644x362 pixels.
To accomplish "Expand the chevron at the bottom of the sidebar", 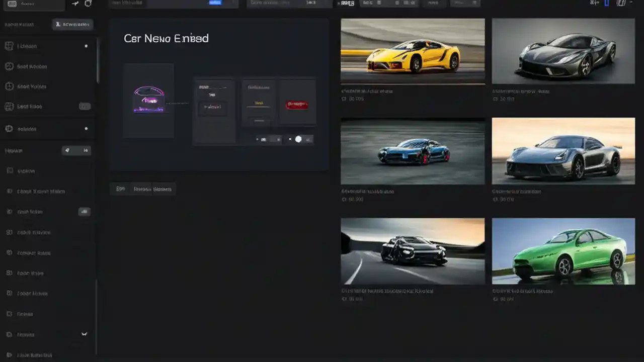I will tap(84, 334).
